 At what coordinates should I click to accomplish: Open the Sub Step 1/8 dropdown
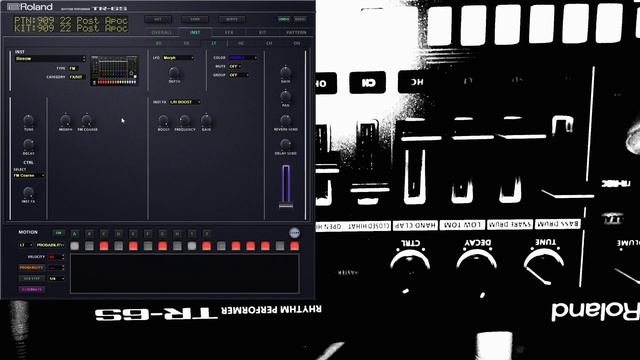tap(56, 278)
